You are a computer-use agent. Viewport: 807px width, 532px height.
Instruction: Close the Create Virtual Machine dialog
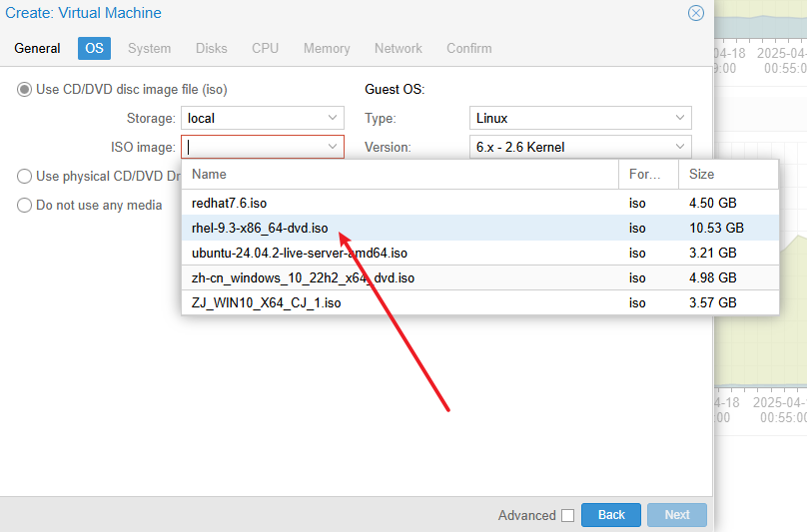tap(696, 13)
